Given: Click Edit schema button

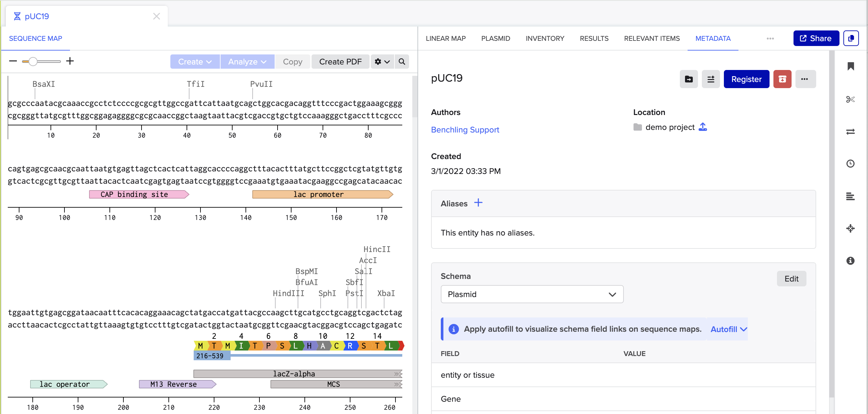Looking at the screenshot, I should pyautogui.click(x=791, y=279).
